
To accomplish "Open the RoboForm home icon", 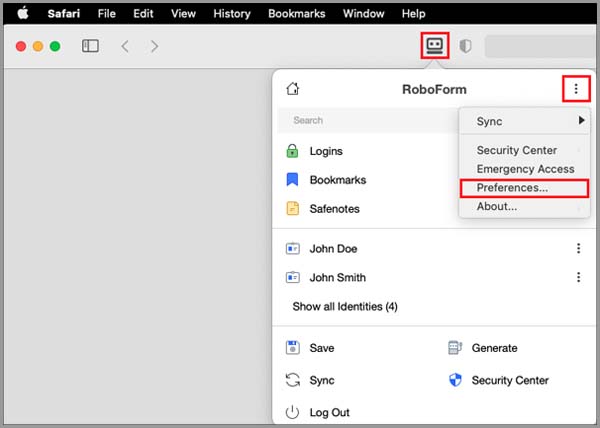I will [293, 89].
